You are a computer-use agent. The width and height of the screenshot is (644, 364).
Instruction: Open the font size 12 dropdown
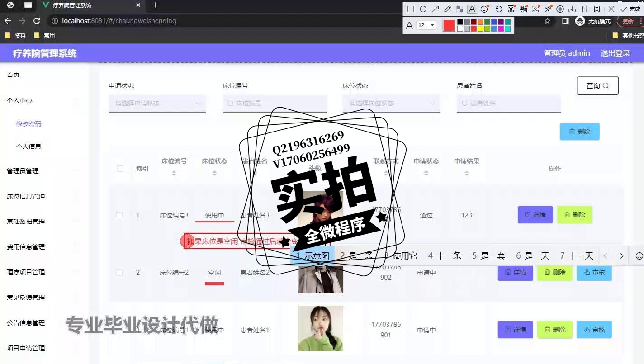pos(426,25)
